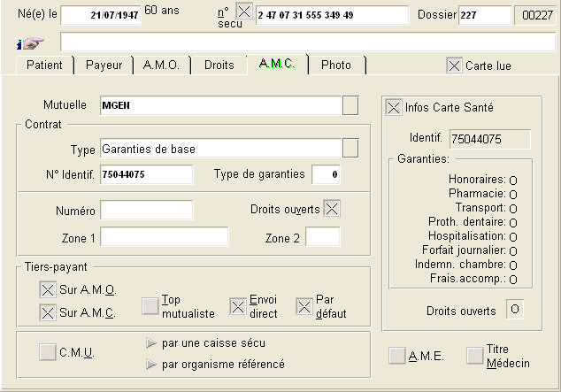Enable the A.M.E. option

pyautogui.click(x=398, y=356)
